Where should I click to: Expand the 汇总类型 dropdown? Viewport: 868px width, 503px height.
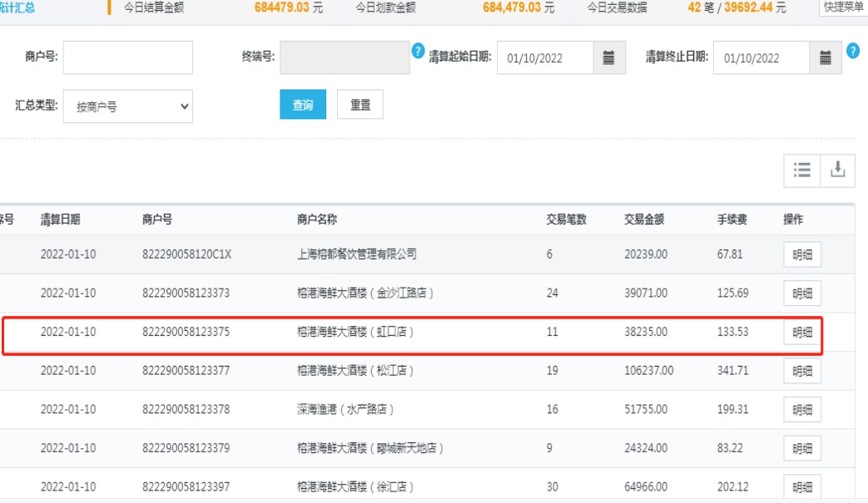pos(128,106)
